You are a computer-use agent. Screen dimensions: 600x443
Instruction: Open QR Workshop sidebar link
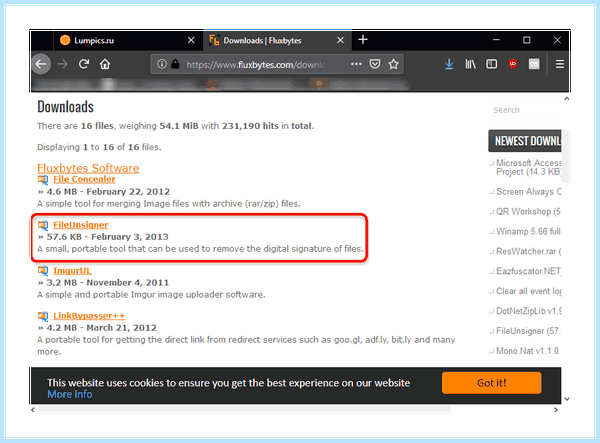(x=528, y=212)
